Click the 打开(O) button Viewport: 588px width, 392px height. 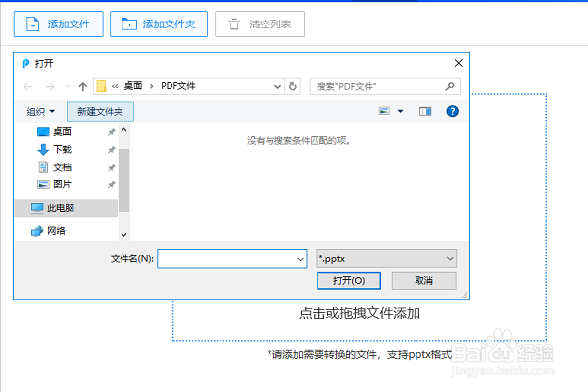click(349, 281)
